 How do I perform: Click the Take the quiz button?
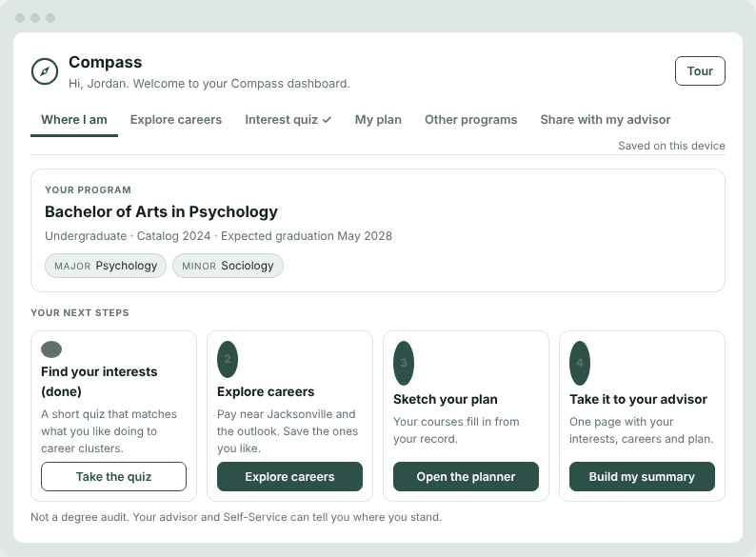114,476
